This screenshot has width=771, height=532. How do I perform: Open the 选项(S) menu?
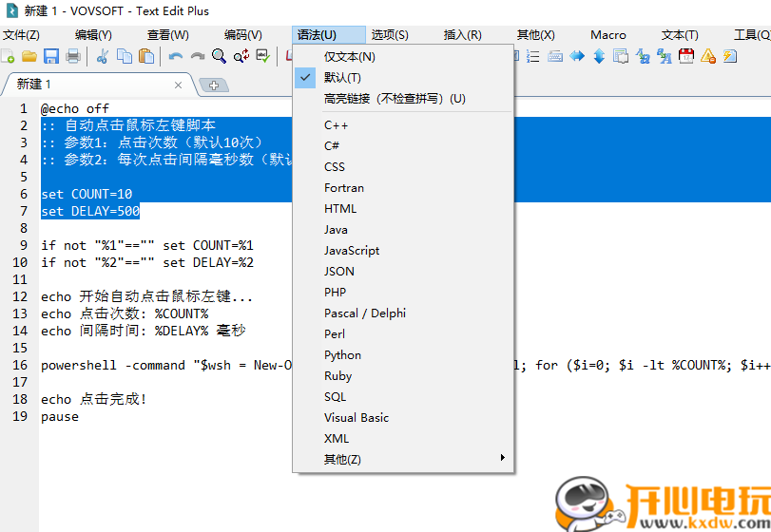[x=390, y=35]
